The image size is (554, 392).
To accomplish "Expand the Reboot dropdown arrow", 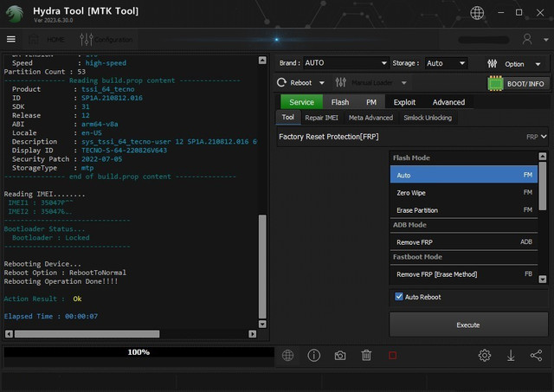I will (321, 83).
